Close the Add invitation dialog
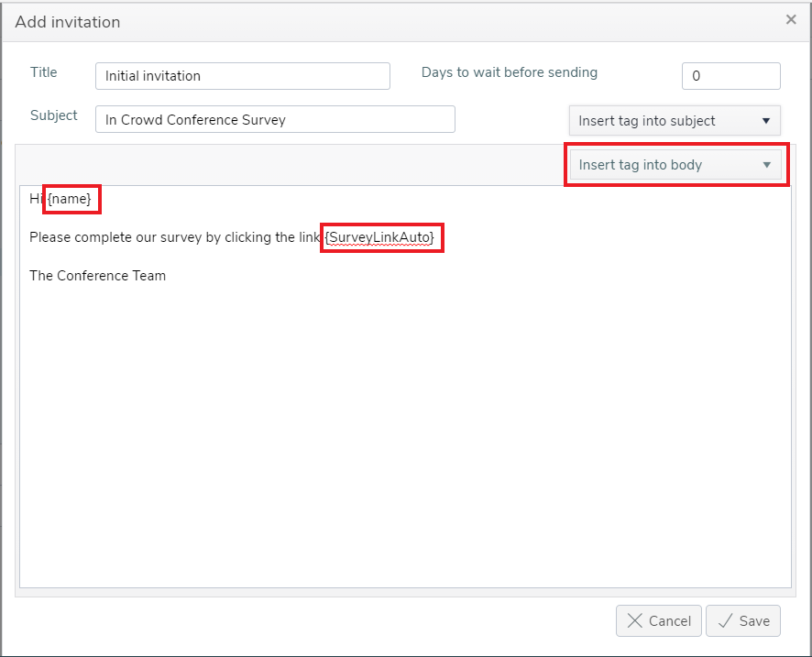Screen dimensions: 812x657 pyautogui.click(x=791, y=19)
